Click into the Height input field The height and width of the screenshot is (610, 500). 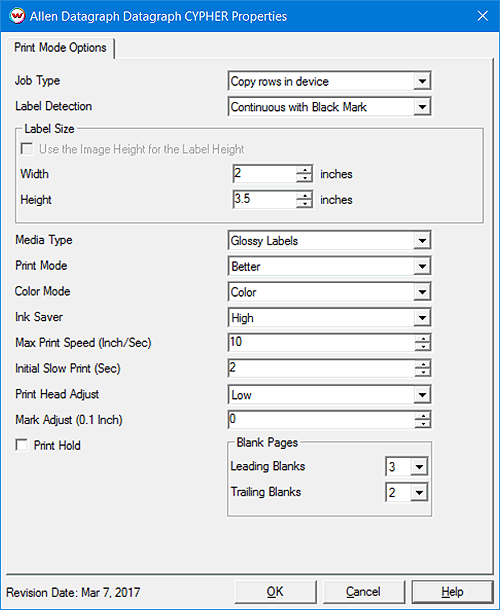[265, 200]
